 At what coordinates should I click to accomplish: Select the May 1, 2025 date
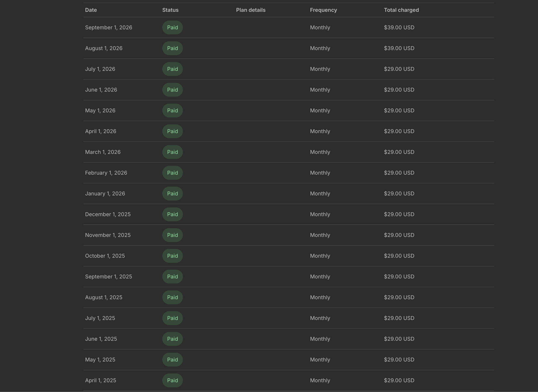pyautogui.click(x=100, y=359)
